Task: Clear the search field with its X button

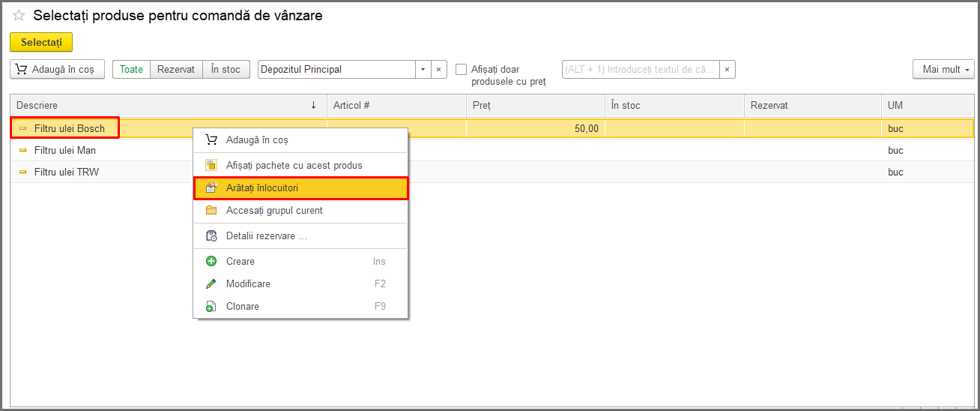Action: tap(727, 69)
